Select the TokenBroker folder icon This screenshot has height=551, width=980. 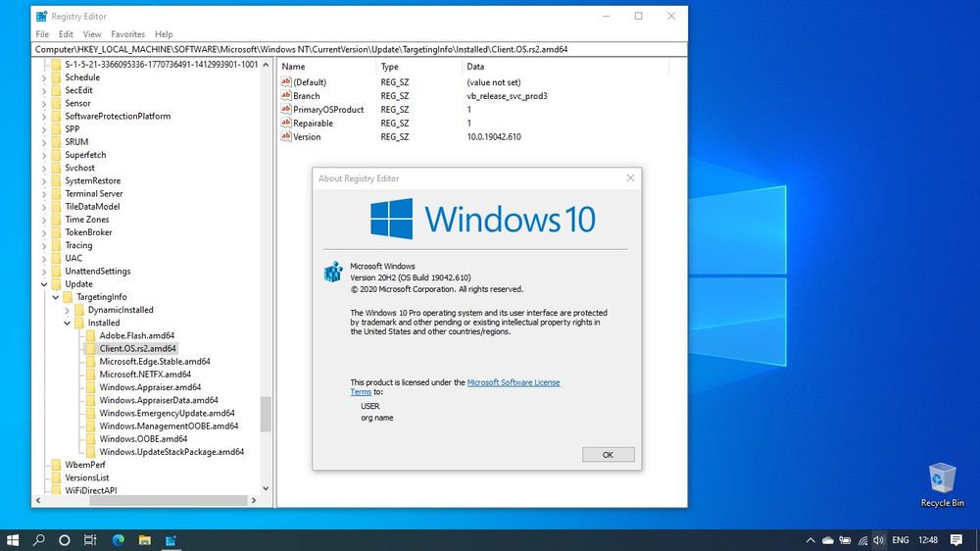point(56,232)
